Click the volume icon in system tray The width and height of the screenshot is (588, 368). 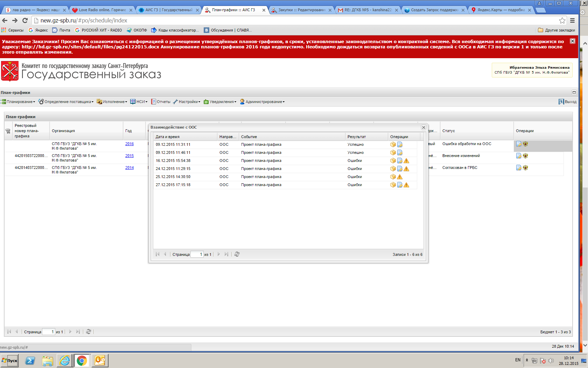pyautogui.click(x=551, y=361)
